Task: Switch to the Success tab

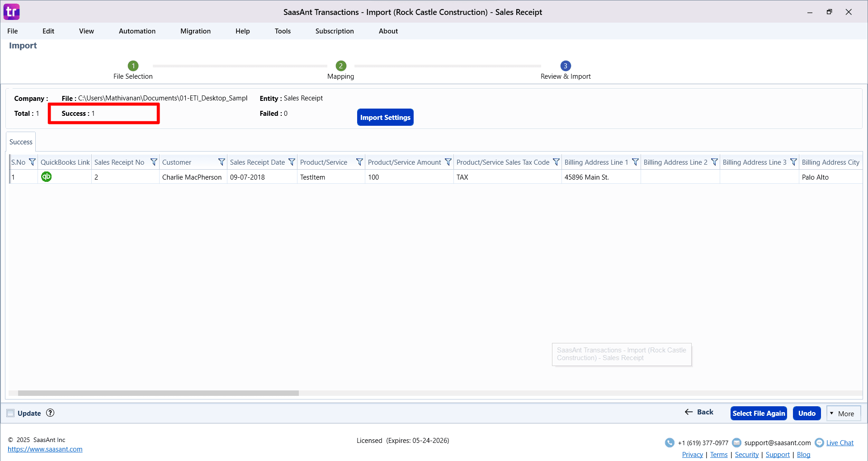Action: pos(21,142)
